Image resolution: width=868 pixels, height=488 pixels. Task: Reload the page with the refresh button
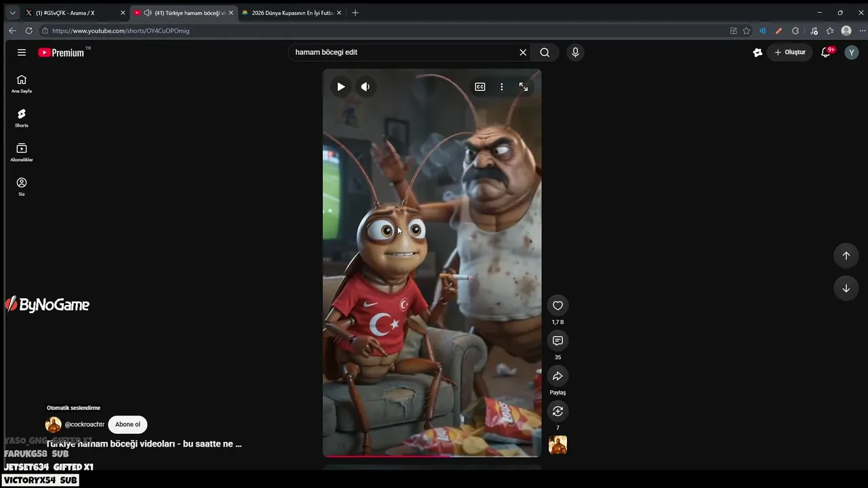pyautogui.click(x=28, y=30)
